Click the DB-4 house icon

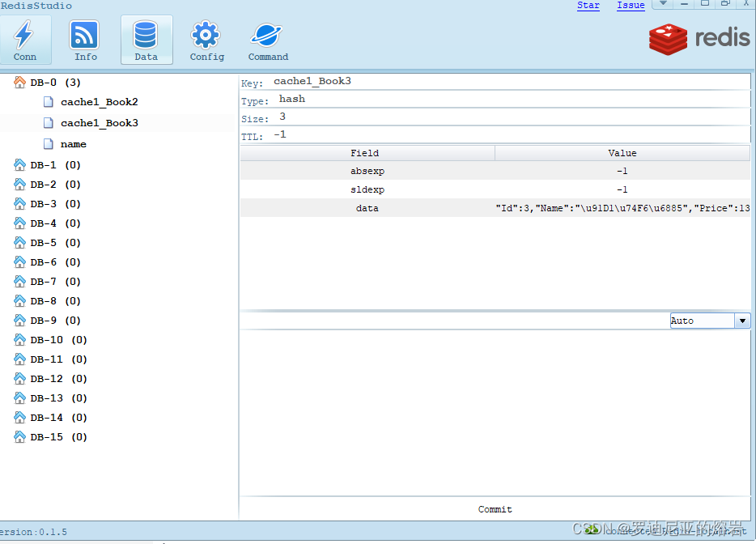tap(19, 223)
